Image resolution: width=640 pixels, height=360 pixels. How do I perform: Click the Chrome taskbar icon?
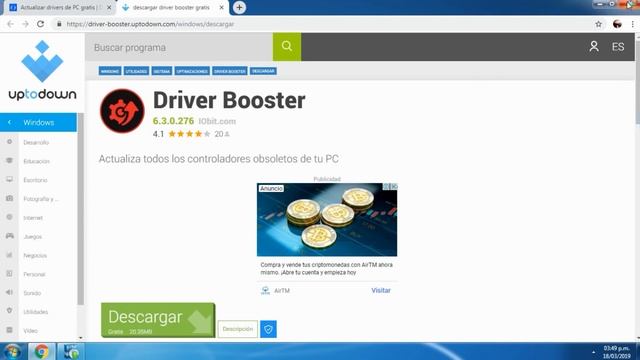click(x=41, y=351)
